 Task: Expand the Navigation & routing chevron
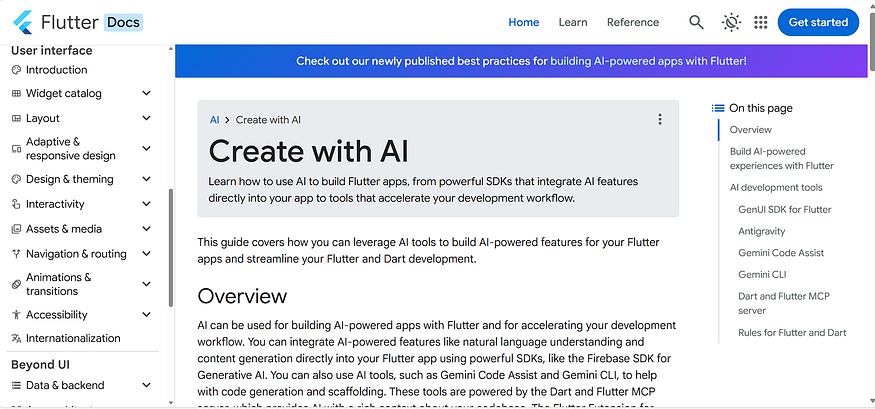tap(146, 254)
